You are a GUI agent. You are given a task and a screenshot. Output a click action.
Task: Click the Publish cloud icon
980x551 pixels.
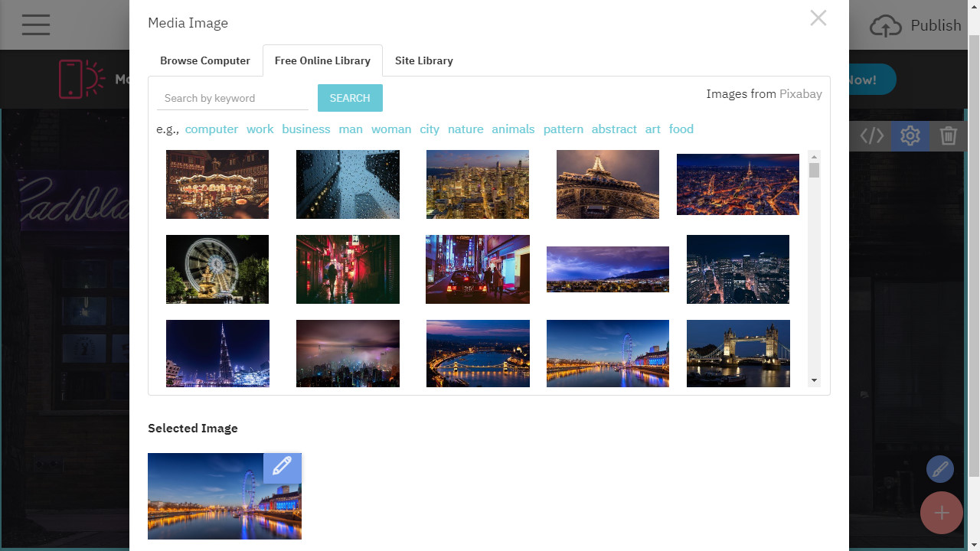click(886, 26)
